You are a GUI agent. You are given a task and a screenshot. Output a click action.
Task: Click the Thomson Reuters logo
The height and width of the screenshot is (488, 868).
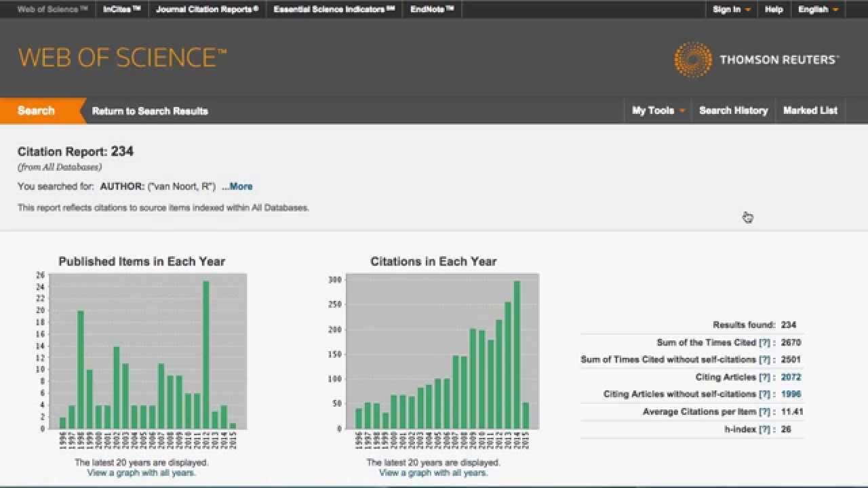[756, 60]
